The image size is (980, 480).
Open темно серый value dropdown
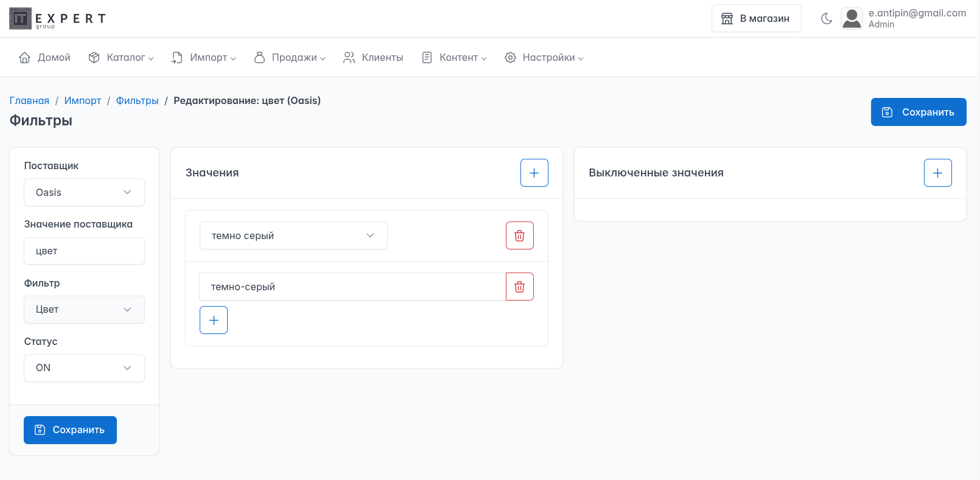[293, 235]
